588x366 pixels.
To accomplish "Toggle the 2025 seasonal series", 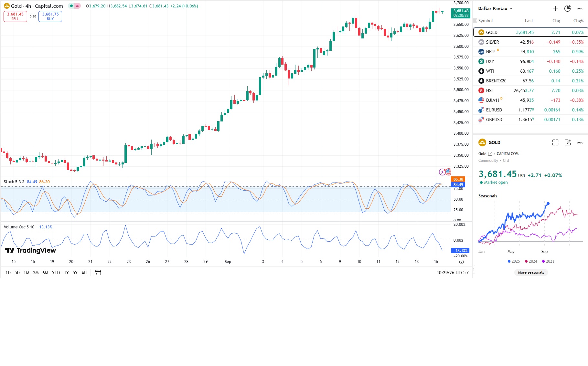I will tap(514, 261).
